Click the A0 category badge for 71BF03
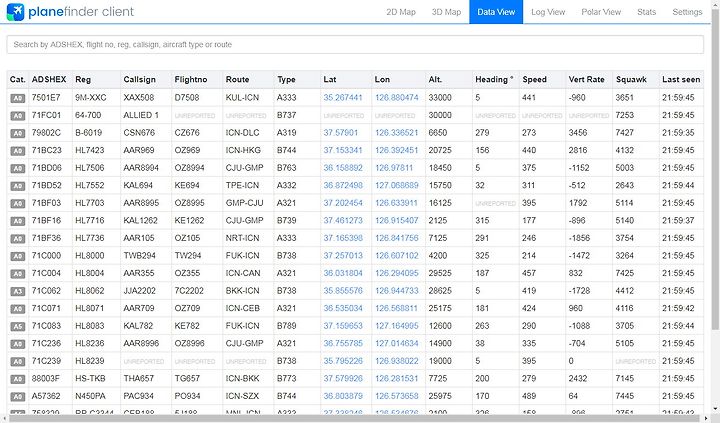 coord(17,203)
